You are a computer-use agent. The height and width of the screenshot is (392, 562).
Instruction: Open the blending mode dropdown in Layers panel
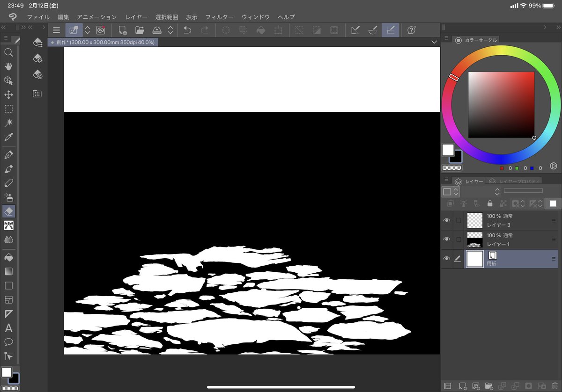(x=450, y=191)
